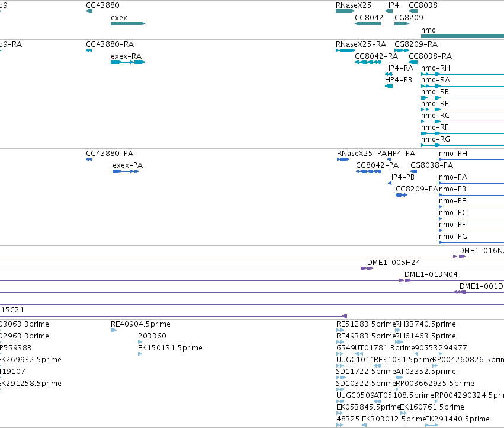Screen dimensions: 504x428
Task: Select the AT03352.5prime EST label
Action: click(426, 372)
